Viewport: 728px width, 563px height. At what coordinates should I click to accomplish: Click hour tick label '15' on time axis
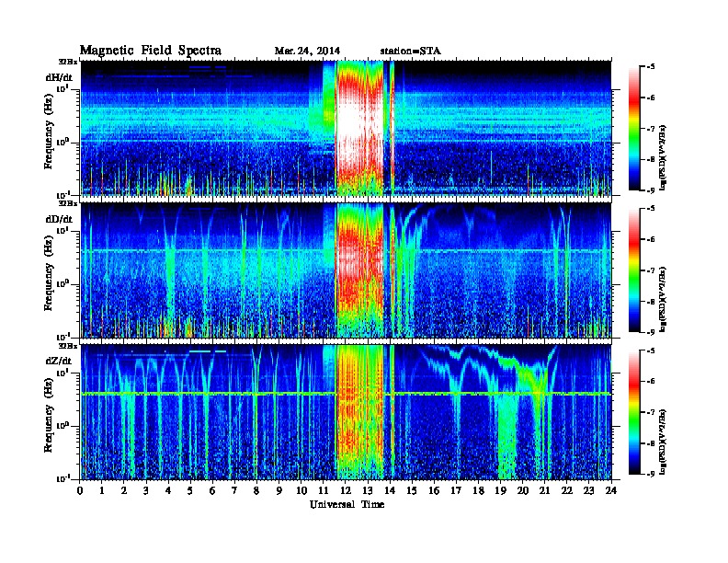[x=412, y=490]
